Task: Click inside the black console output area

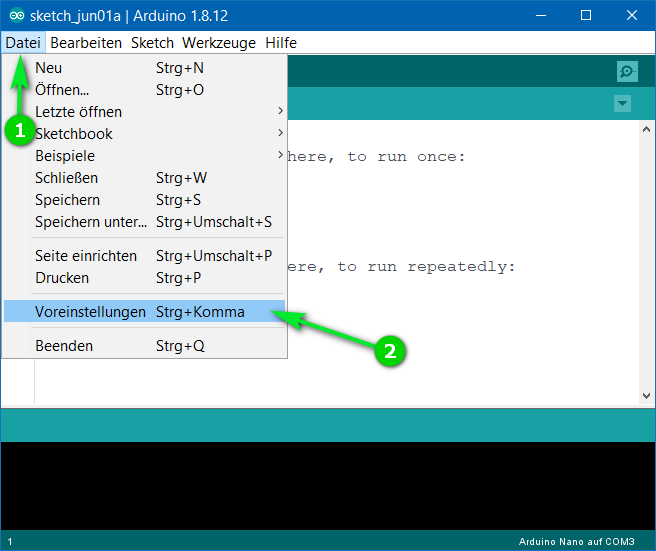Action: pos(328,486)
